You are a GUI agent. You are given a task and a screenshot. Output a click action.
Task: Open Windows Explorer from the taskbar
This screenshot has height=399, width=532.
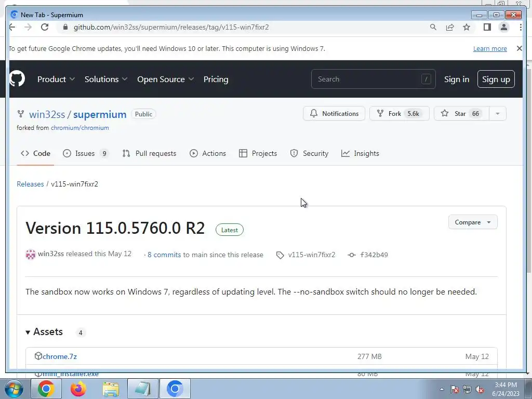pyautogui.click(x=111, y=389)
